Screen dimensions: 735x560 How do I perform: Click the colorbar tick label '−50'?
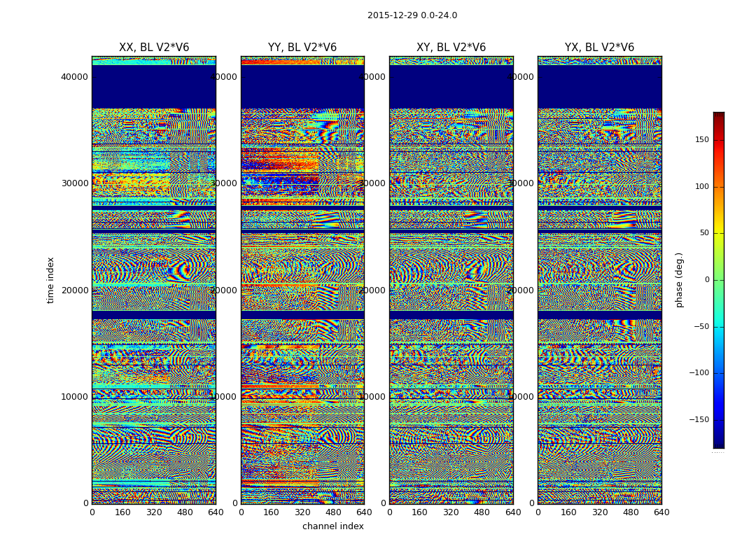pyautogui.click(x=701, y=327)
